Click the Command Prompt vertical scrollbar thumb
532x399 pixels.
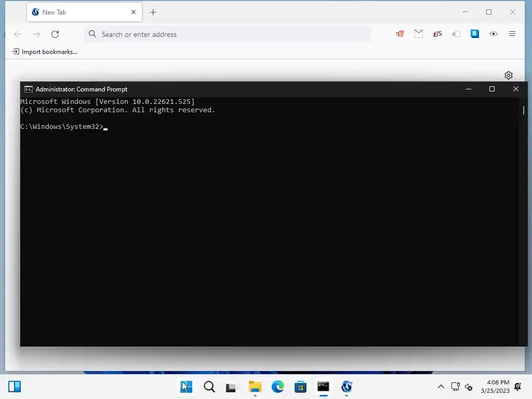[524, 110]
